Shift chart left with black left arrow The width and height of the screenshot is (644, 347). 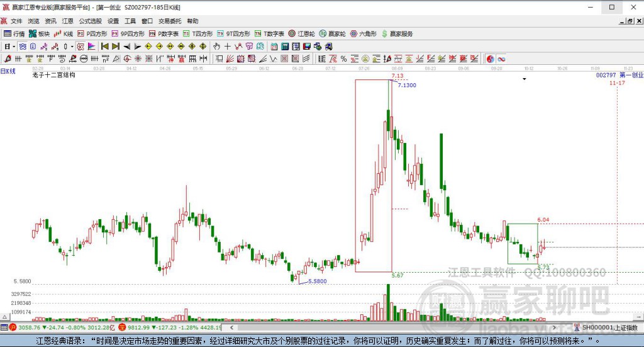(x=127, y=47)
